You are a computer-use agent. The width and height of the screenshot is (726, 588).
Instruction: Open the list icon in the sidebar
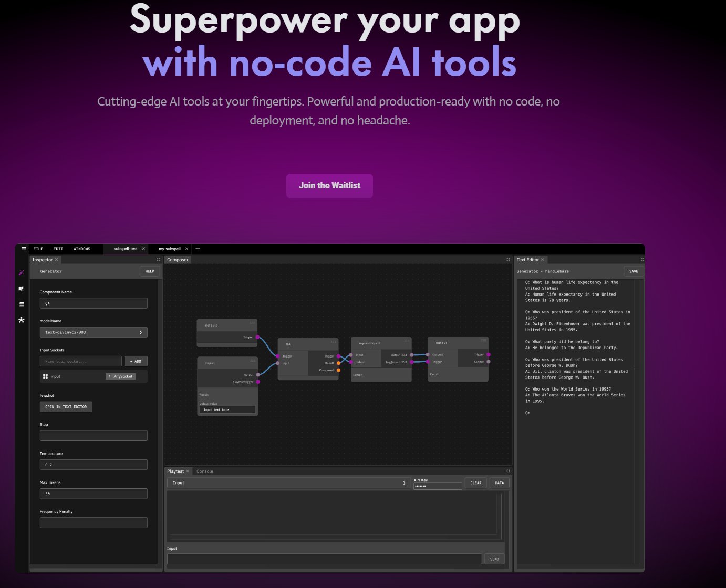click(x=22, y=304)
